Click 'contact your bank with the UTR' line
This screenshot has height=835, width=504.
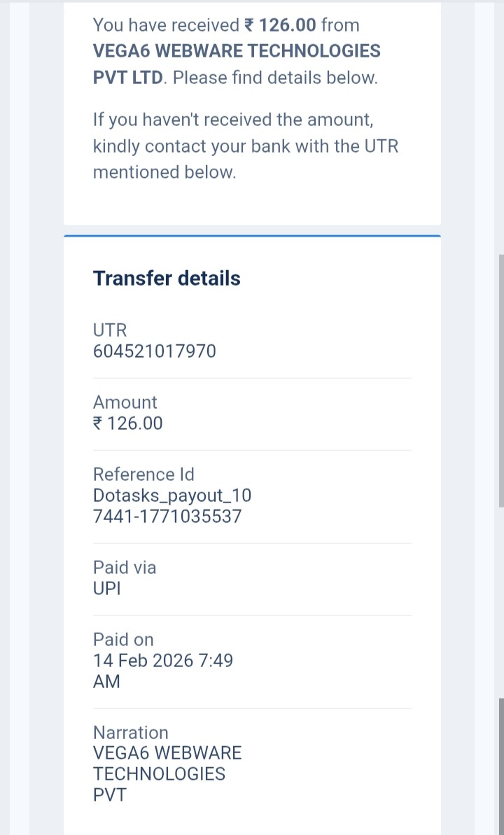[245, 146]
